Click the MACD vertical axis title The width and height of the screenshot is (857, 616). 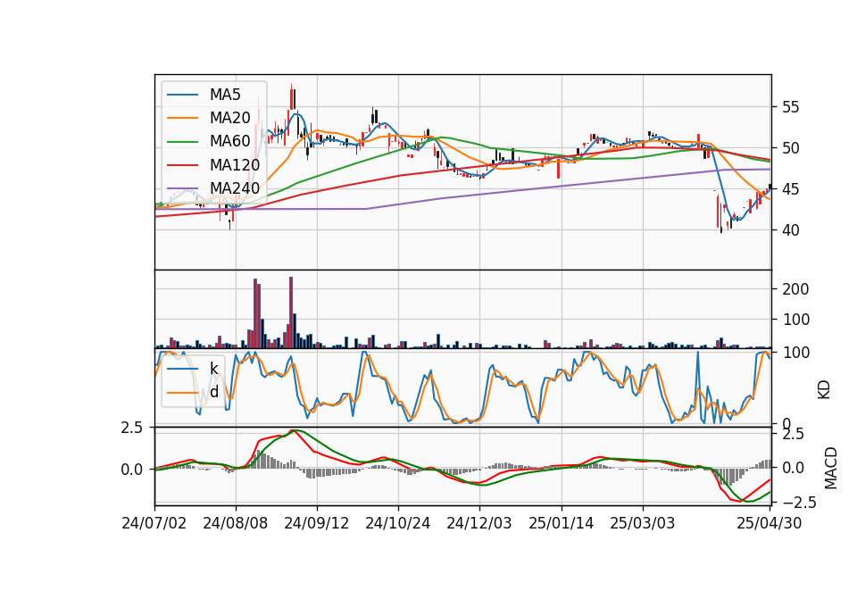831,468
